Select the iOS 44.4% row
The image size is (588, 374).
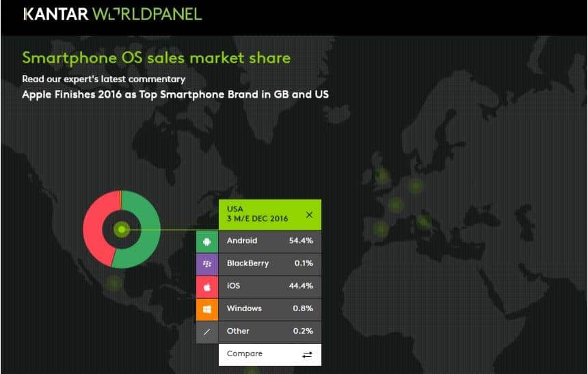click(258, 287)
